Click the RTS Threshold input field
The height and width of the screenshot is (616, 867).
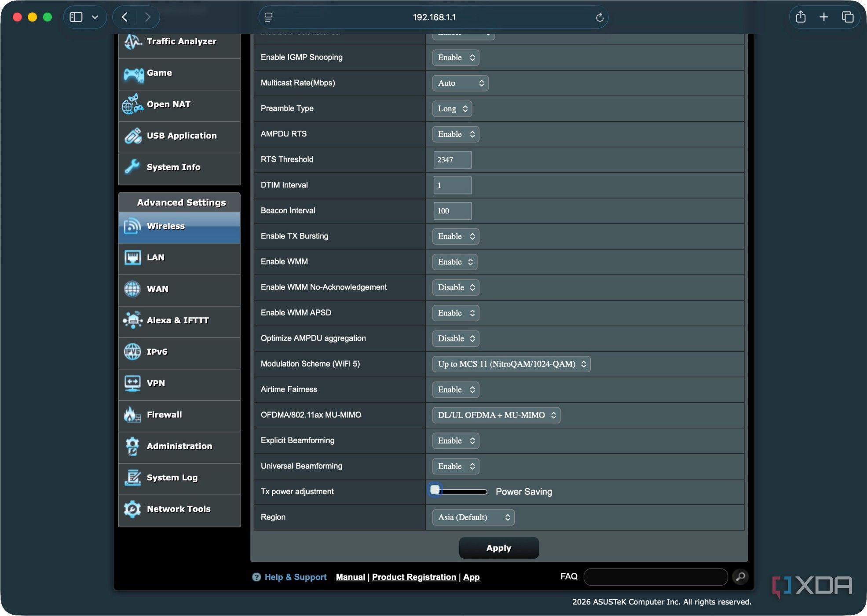click(452, 160)
